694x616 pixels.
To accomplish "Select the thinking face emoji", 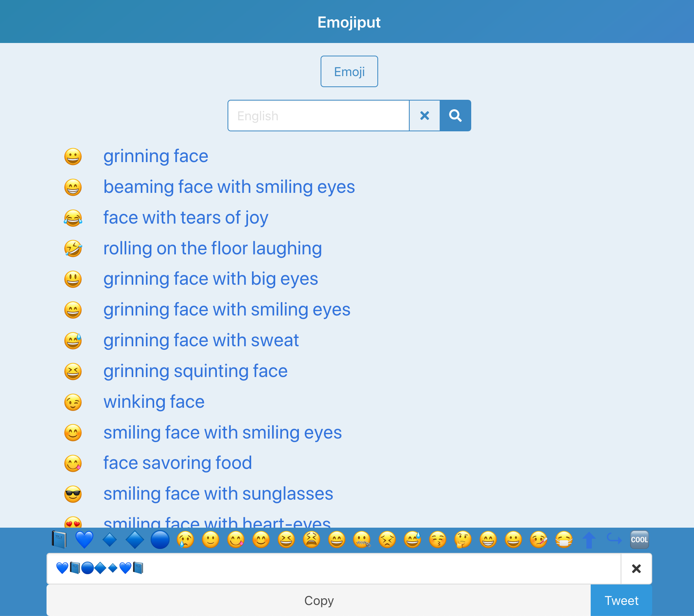I will (463, 539).
